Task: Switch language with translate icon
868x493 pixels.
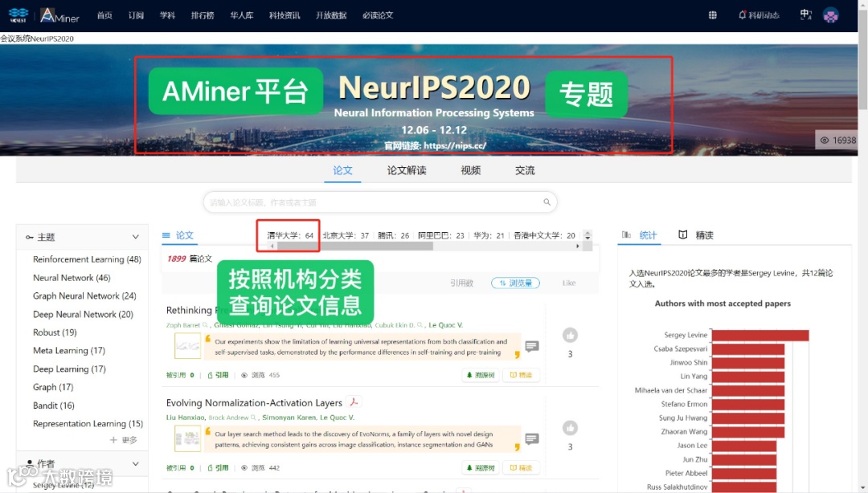Action: pyautogui.click(x=806, y=15)
